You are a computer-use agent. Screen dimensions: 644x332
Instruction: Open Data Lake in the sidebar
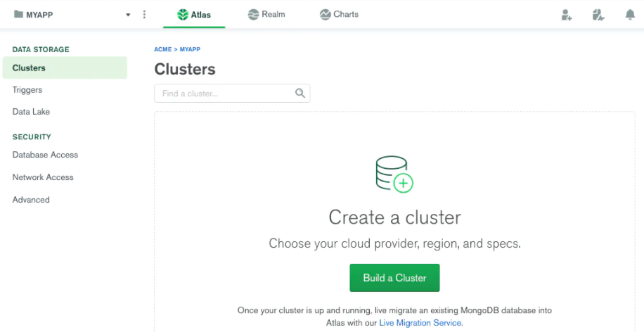coord(31,112)
